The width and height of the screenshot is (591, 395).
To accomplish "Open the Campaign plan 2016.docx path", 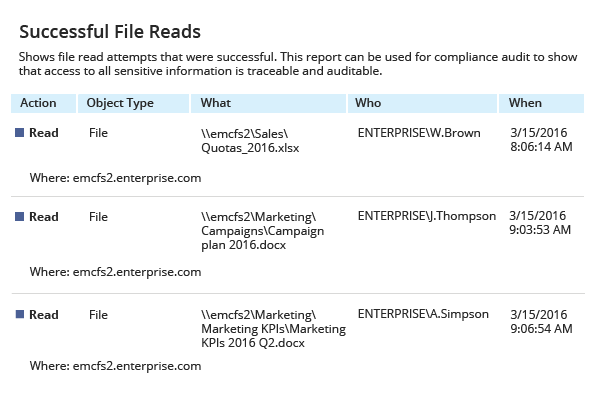I will (x=262, y=231).
